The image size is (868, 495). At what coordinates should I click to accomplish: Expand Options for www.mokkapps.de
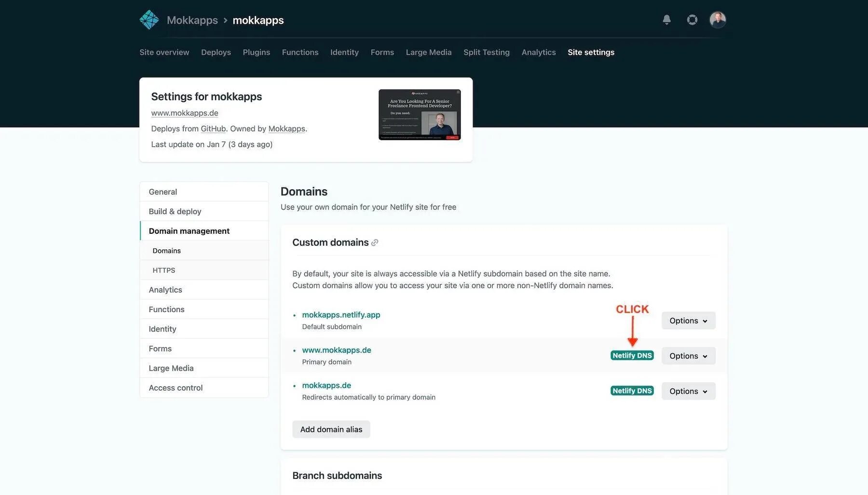(x=688, y=356)
